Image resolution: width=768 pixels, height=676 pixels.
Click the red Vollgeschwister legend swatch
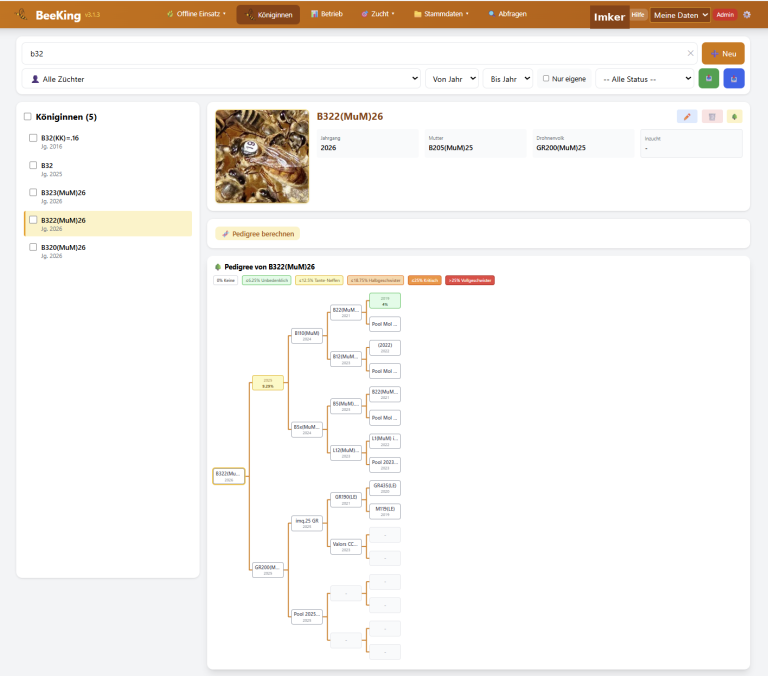pyautogui.click(x=470, y=280)
